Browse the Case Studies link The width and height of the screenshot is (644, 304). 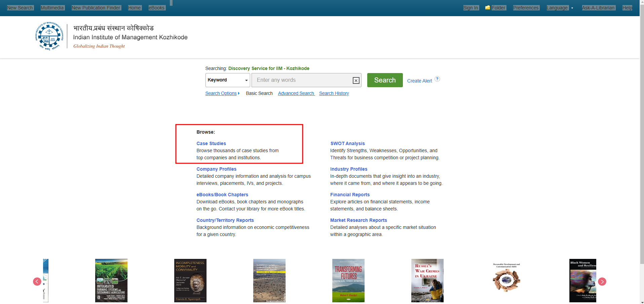tap(211, 143)
